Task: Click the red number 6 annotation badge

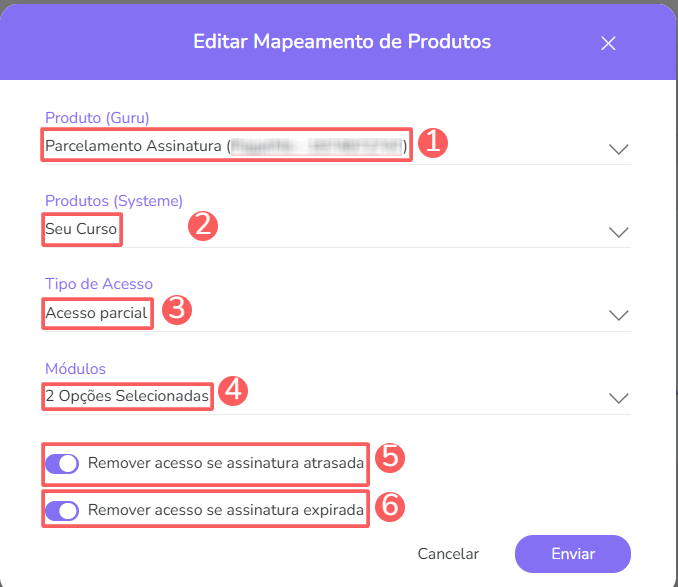Action: point(391,506)
